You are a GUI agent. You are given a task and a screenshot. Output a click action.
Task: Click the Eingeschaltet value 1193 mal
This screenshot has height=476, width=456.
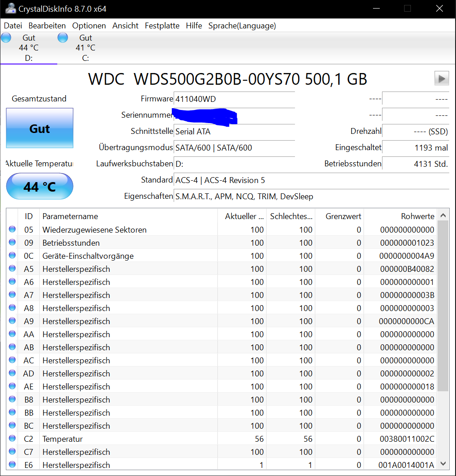pyautogui.click(x=415, y=147)
